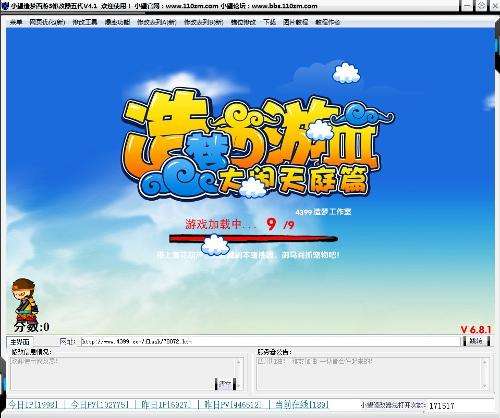Open the first 菜单 menu

click(16, 22)
